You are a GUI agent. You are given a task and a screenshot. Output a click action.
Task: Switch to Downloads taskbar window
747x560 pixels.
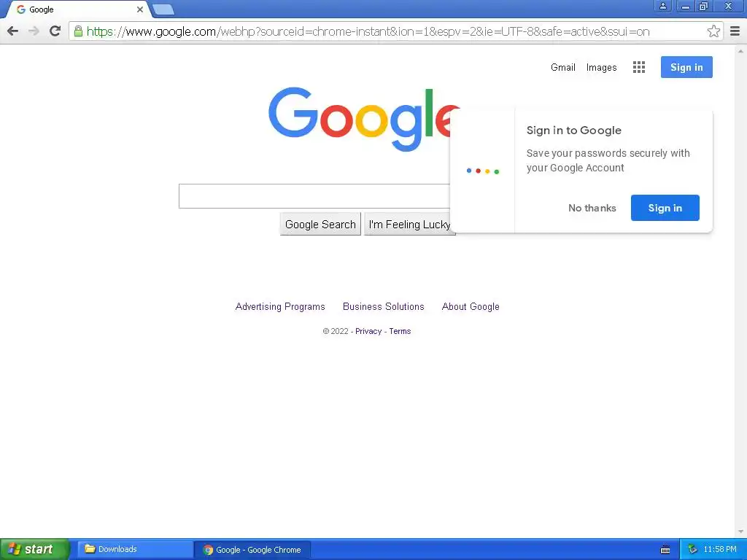coord(135,550)
